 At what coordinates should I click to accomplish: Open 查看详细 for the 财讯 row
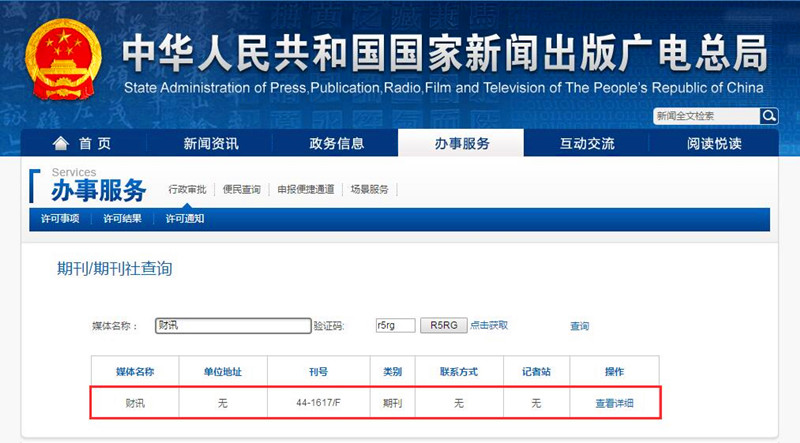614,403
